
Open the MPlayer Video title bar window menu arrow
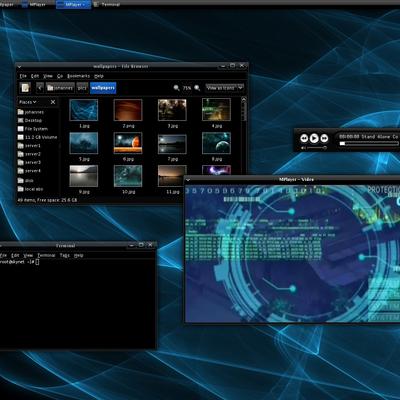coord(188,180)
